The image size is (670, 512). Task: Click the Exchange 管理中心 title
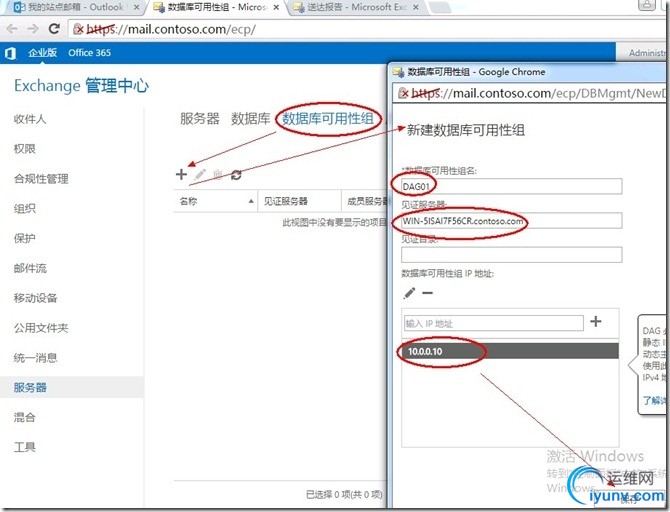tap(81, 85)
